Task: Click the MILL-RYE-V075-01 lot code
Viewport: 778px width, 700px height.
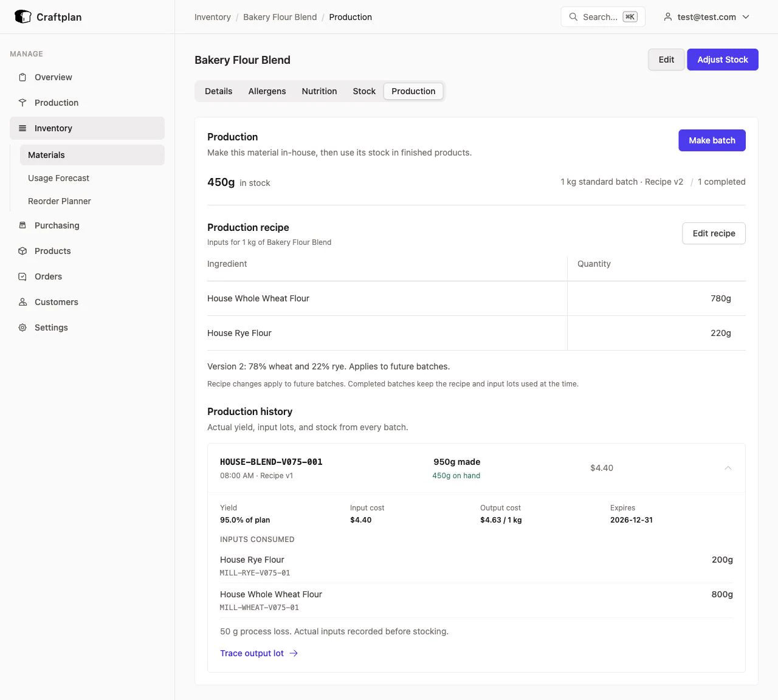Action: point(255,573)
